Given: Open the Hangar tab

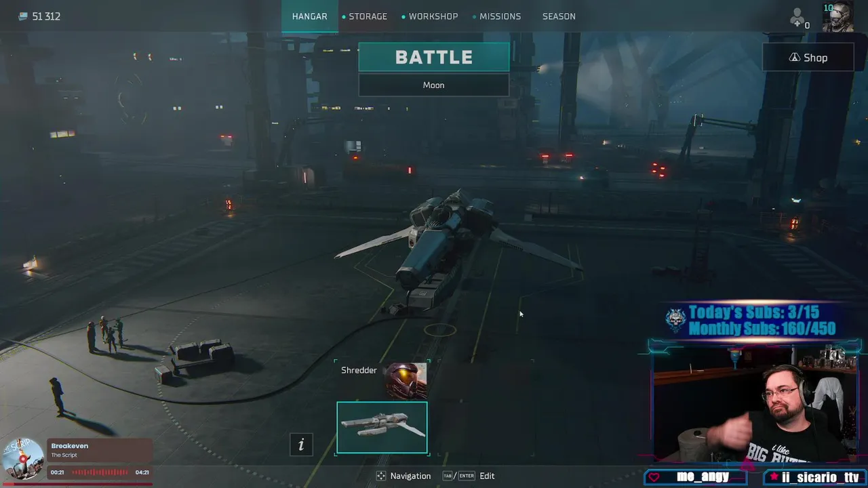Looking at the screenshot, I should (310, 16).
